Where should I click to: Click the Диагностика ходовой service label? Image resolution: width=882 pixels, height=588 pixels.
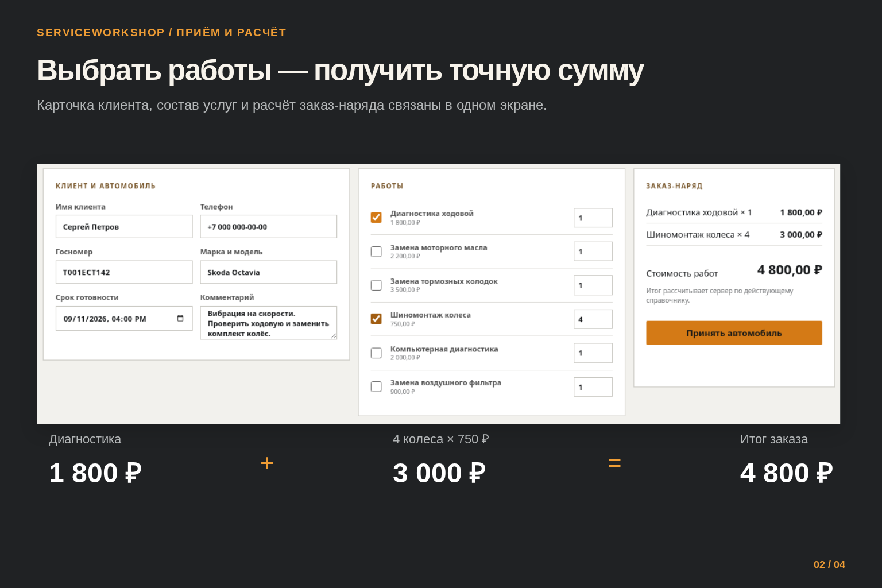(432, 213)
